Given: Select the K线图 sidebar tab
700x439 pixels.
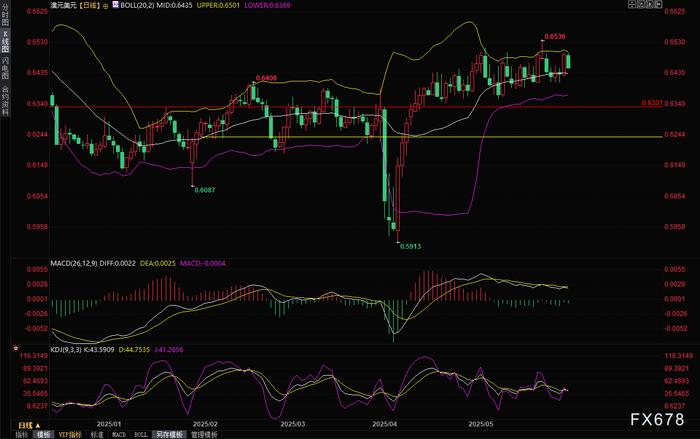Looking at the screenshot, I should (x=5, y=42).
